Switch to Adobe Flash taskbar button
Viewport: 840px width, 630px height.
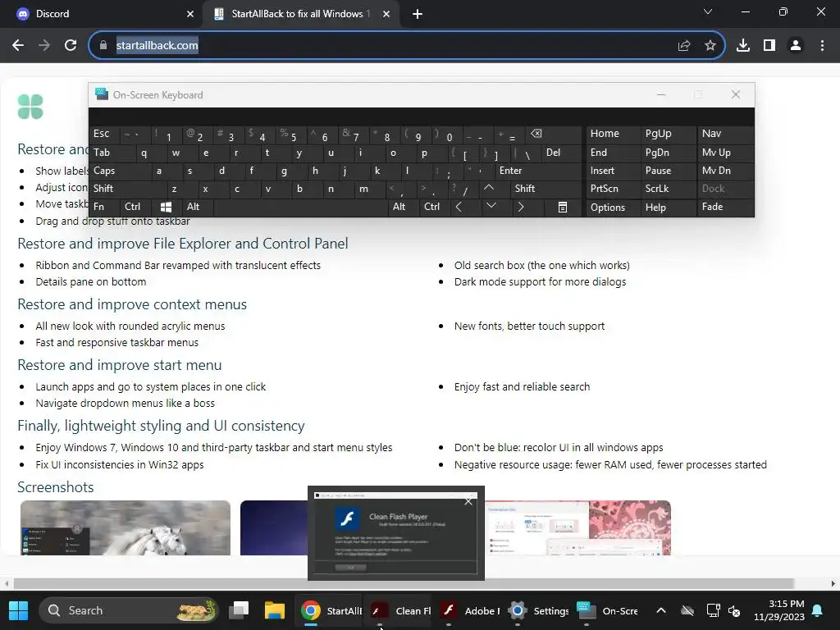tap(468, 610)
